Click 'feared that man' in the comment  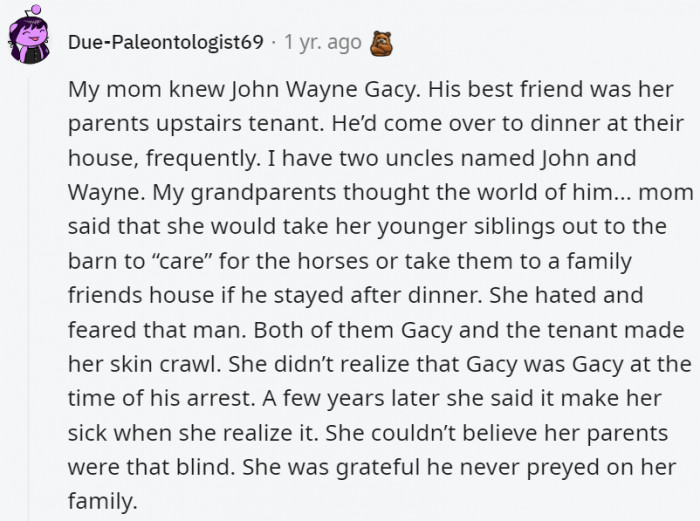(157, 330)
